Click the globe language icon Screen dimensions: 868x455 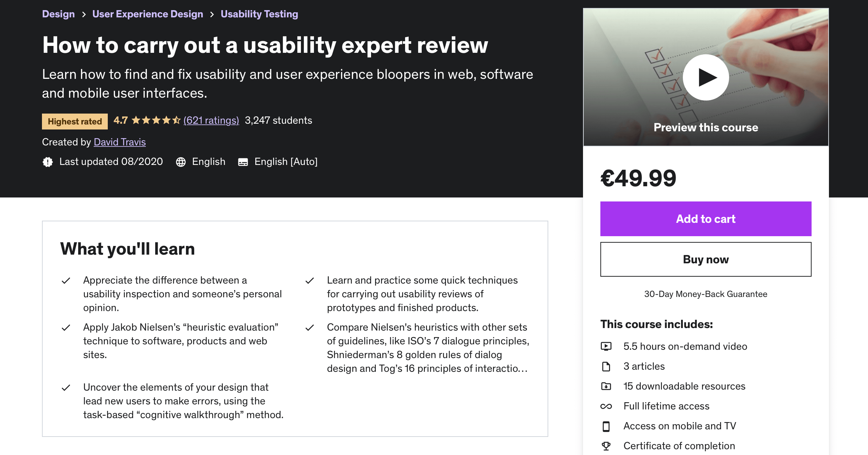click(181, 162)
